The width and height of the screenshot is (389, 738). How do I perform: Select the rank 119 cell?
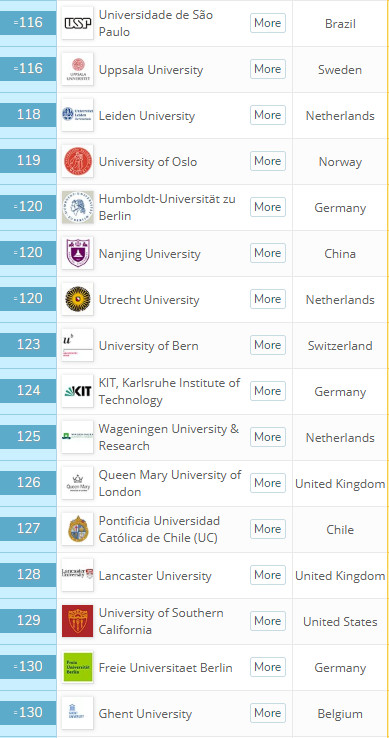(x=28, y=161)
